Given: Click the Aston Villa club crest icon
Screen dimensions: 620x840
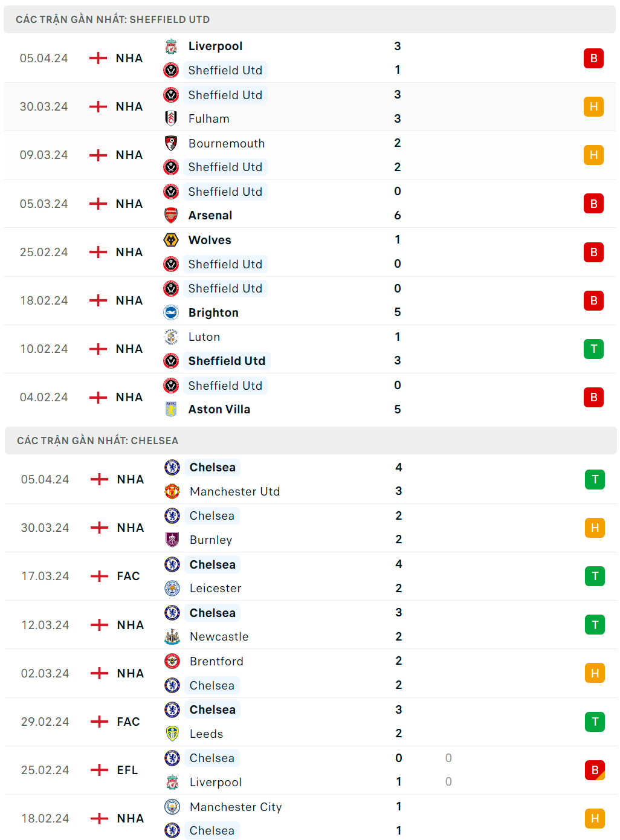Looking at the screenshot, I should point(171,409).
